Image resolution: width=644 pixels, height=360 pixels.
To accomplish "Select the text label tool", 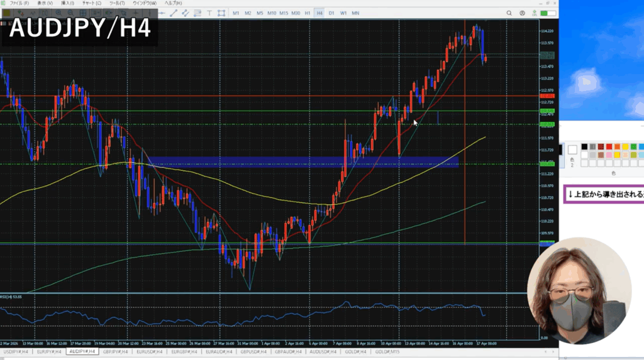I will pyautogui.click(x=210, y=13).
